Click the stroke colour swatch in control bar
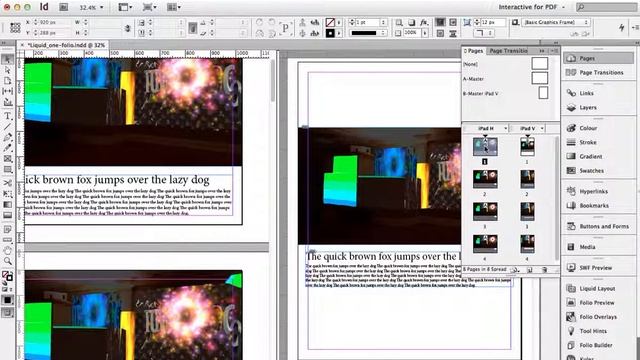Image resolution: width=640 pixels, height=360 pixels. coord(330,33)
